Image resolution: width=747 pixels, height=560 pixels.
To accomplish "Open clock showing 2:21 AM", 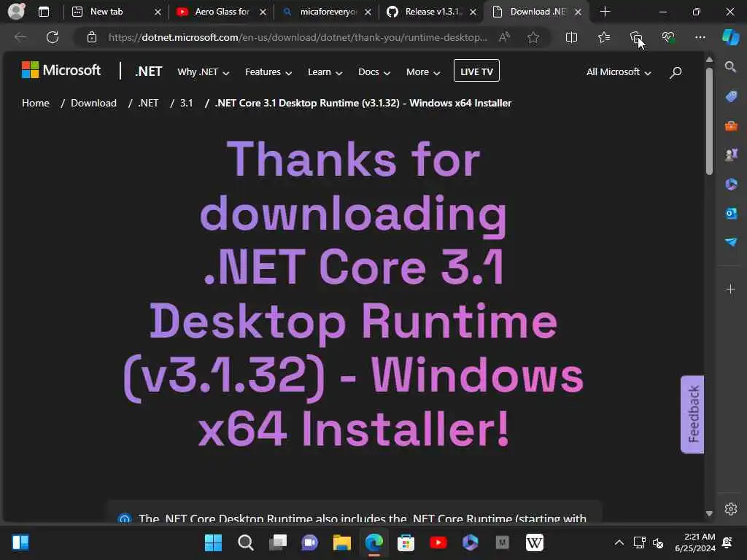I will 695,542.
